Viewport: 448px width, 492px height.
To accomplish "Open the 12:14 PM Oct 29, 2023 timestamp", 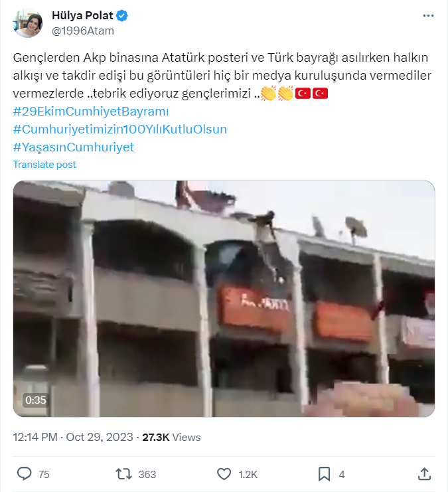I will tap(73, 437).
